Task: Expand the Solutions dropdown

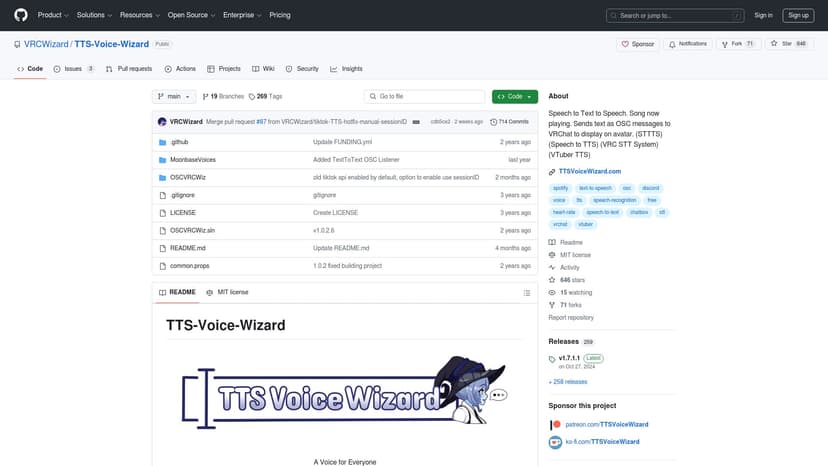Action: pyautogui.click(x=94, y=15)
